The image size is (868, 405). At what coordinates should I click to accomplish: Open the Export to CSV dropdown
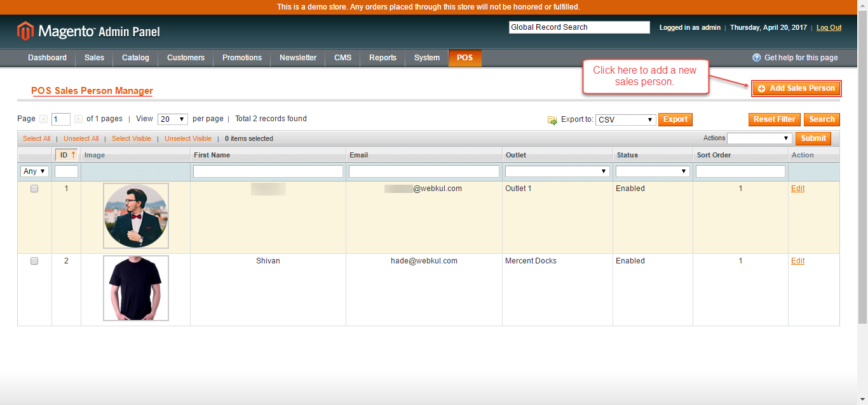point(626,120)
